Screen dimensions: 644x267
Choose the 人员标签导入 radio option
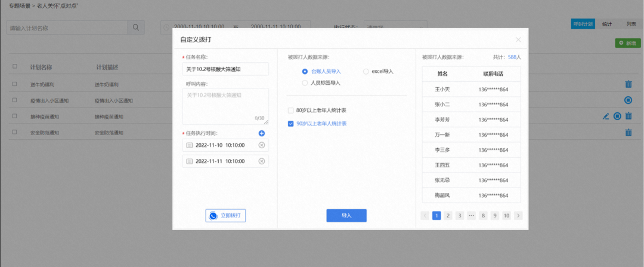tap(305, 83)
